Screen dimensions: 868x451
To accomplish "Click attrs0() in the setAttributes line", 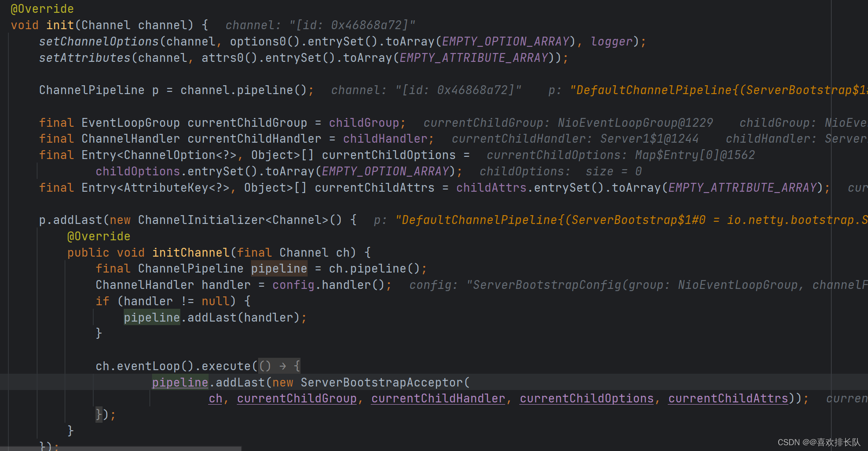I will tap(229, 58).
